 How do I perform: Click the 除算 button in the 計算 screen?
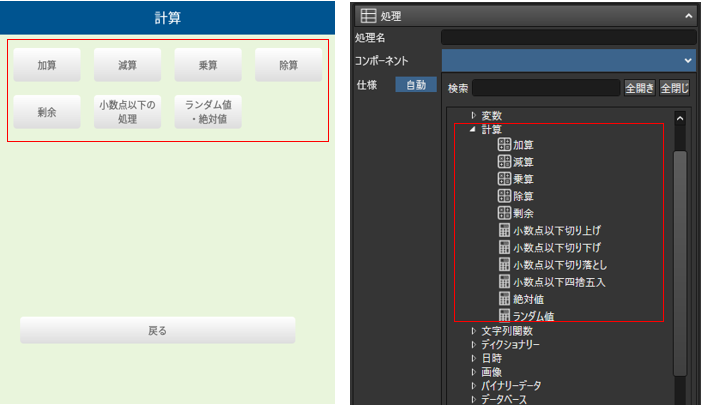coord(288,65)
